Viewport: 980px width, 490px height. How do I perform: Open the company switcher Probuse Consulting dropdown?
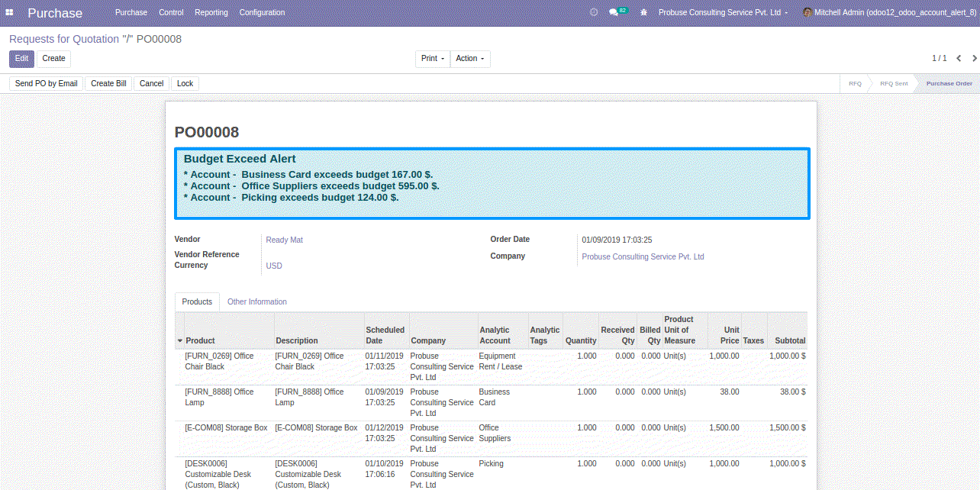tap(723, 12)
